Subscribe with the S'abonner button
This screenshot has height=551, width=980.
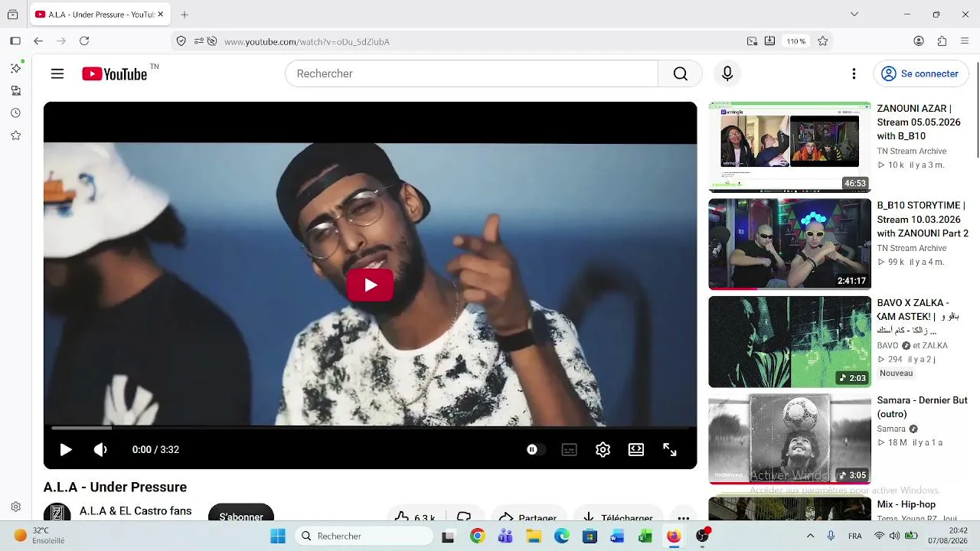pos(241,515)
